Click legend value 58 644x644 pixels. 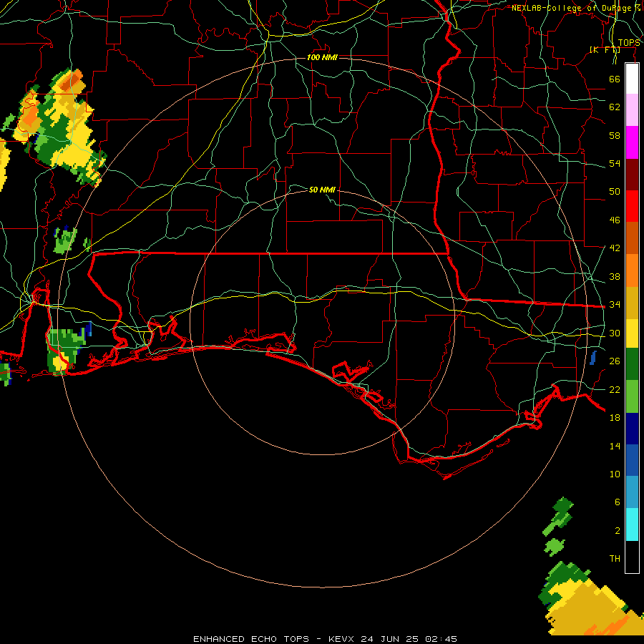(x=615, y=135)
